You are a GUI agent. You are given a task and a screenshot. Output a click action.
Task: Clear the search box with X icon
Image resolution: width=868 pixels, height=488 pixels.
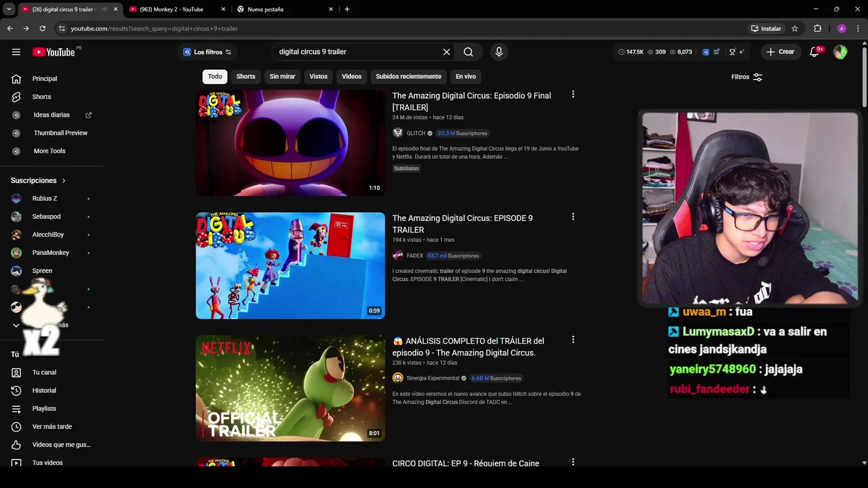447,52
